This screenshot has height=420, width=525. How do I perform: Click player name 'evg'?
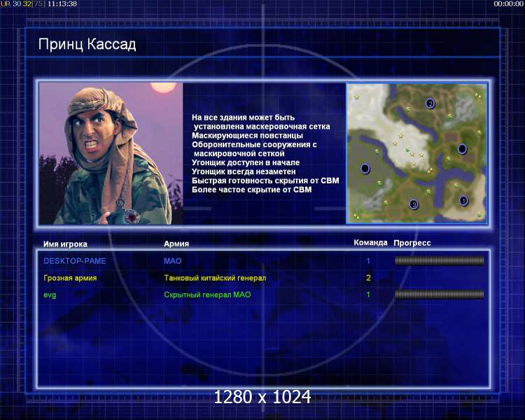click(50, 295)
